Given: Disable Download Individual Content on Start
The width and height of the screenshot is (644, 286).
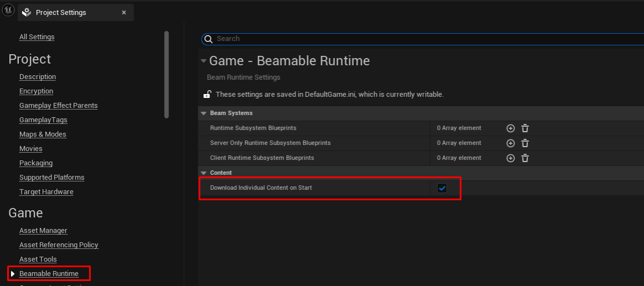Looking at the screenshot, I should click(x=442, y=188).
